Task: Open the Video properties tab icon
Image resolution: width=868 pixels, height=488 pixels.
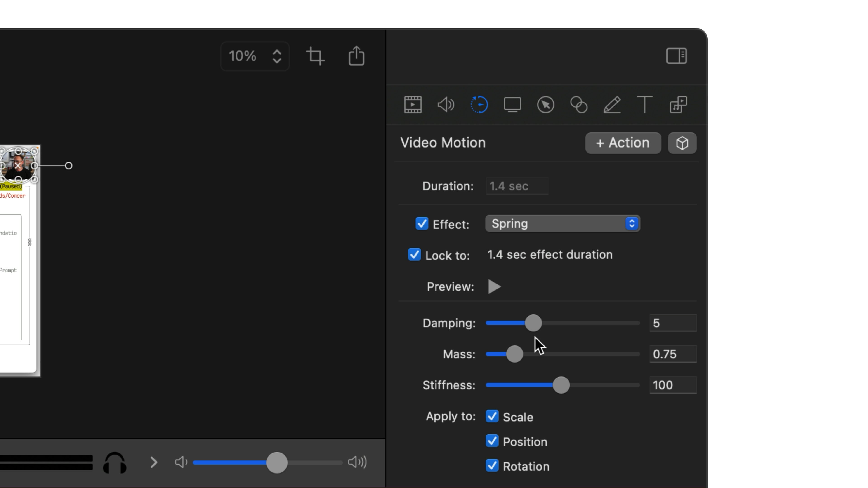Action: 413,105
